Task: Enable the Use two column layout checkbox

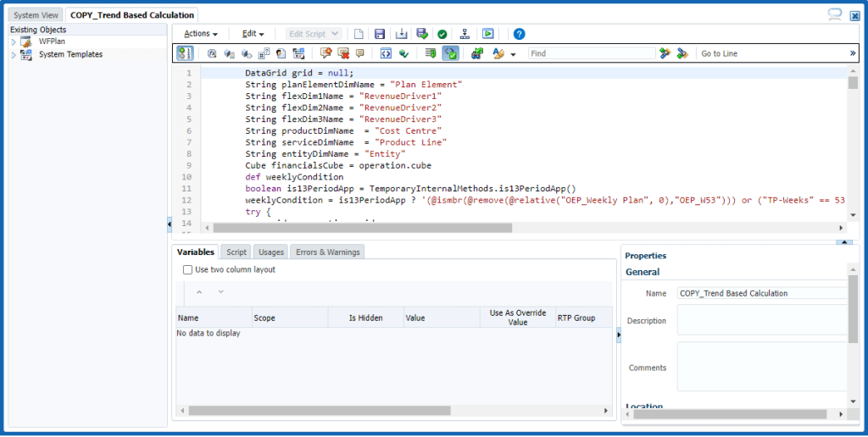Action: click(188, 270)
